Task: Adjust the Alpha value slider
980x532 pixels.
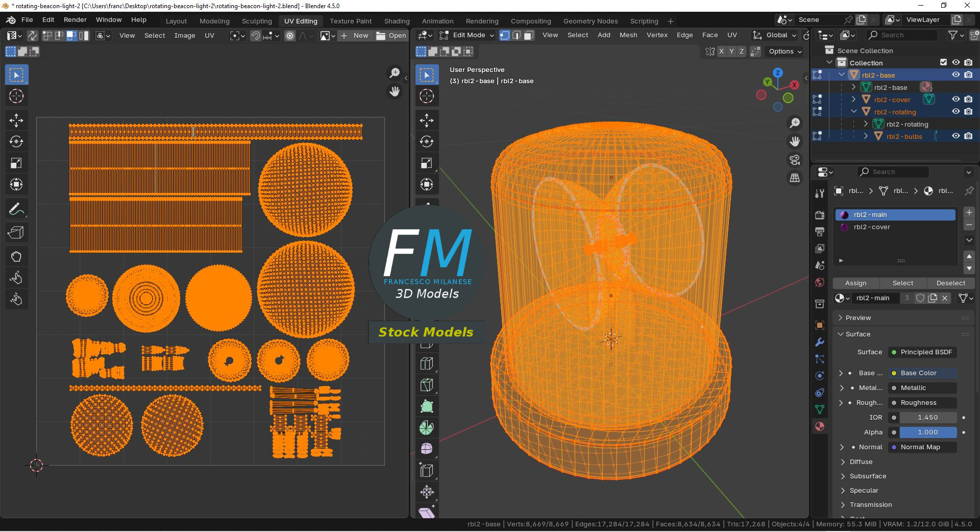Action: point(927,432)
